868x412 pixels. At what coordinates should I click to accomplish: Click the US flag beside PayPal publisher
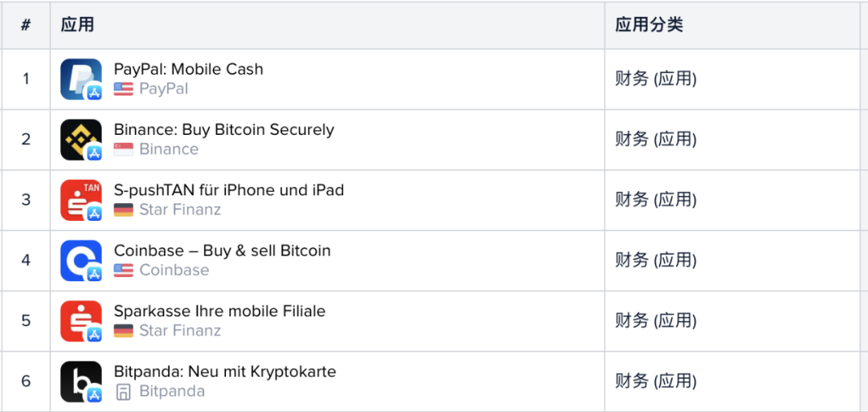[x=124, y=89]
